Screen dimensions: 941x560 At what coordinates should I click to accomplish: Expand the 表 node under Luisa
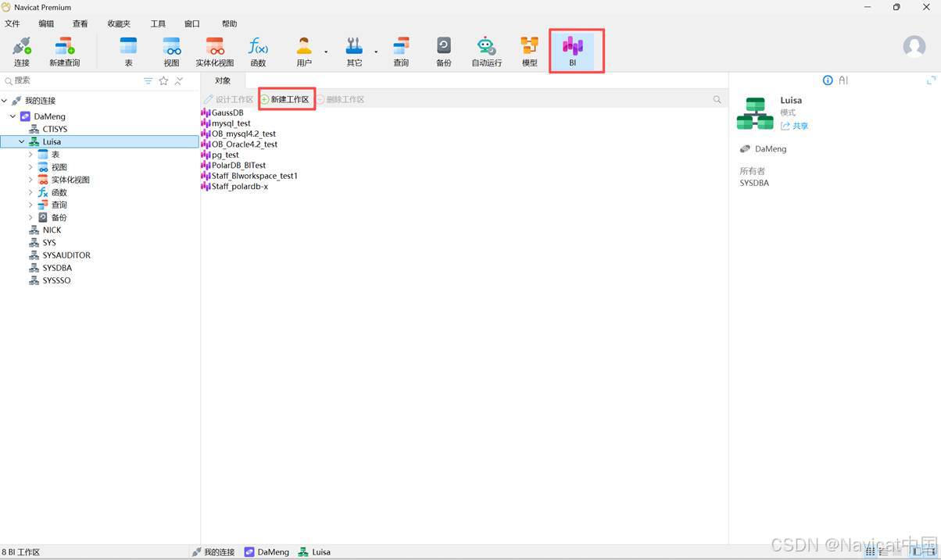point(30,155)
